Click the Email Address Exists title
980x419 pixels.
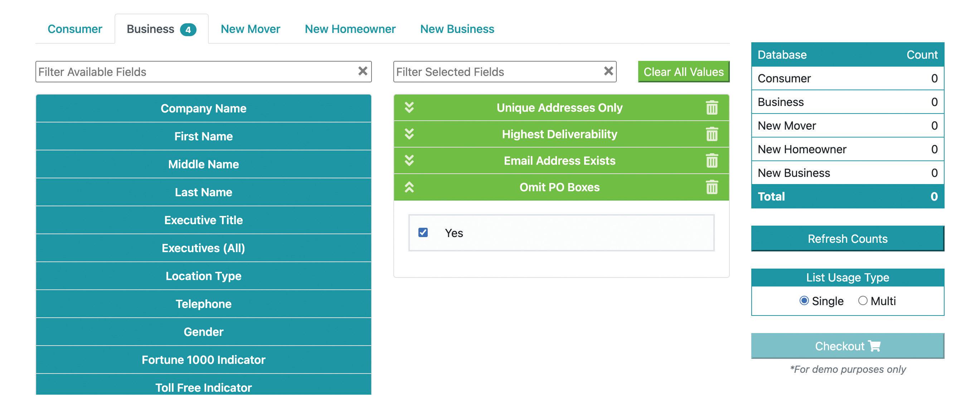(x=560, y=160)
